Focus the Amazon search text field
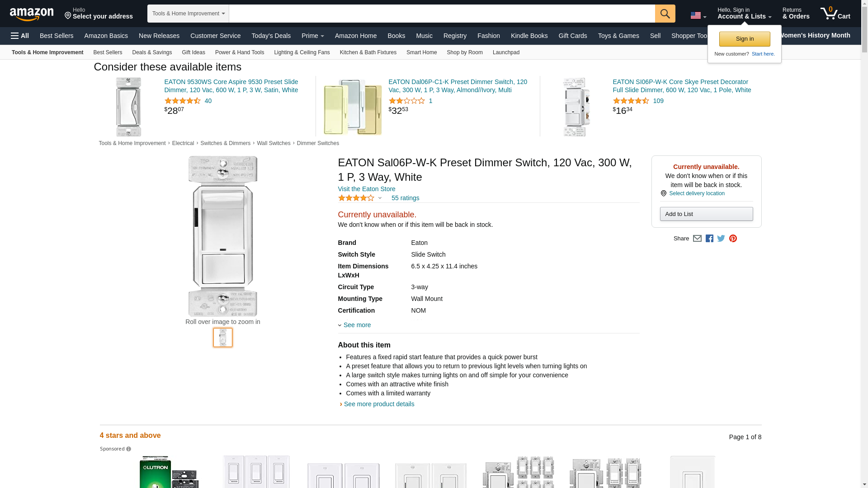 pyautogui.click(x=442, y=14)
